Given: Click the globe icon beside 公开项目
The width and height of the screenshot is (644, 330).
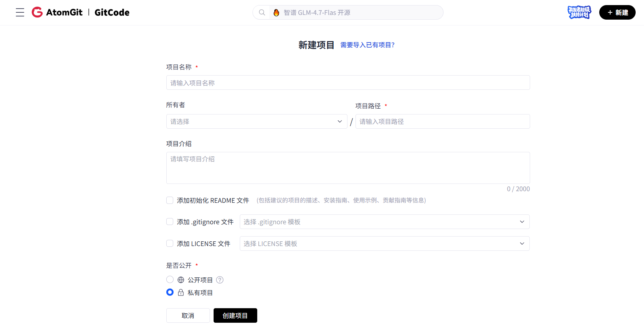Looking at the screenshot, I should point(181,280).
